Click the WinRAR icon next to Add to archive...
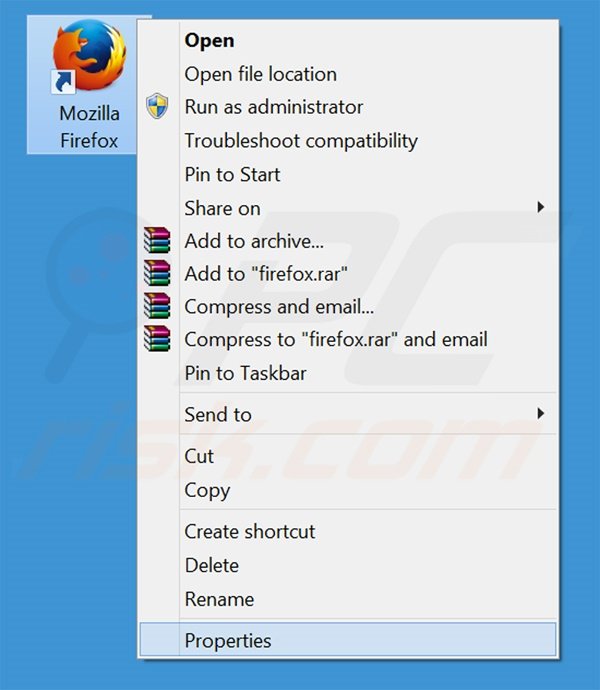 [157, 240]
